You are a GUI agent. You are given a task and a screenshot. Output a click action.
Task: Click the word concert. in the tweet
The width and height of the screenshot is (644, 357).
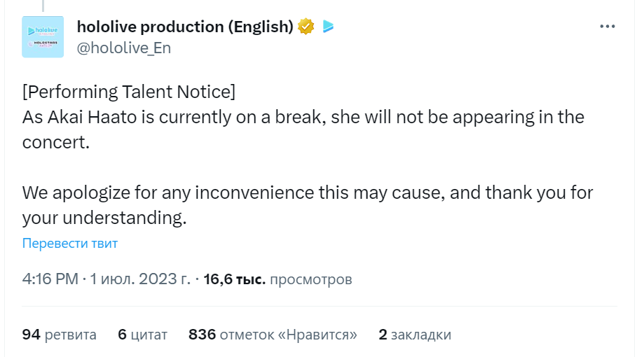(56, 142)
